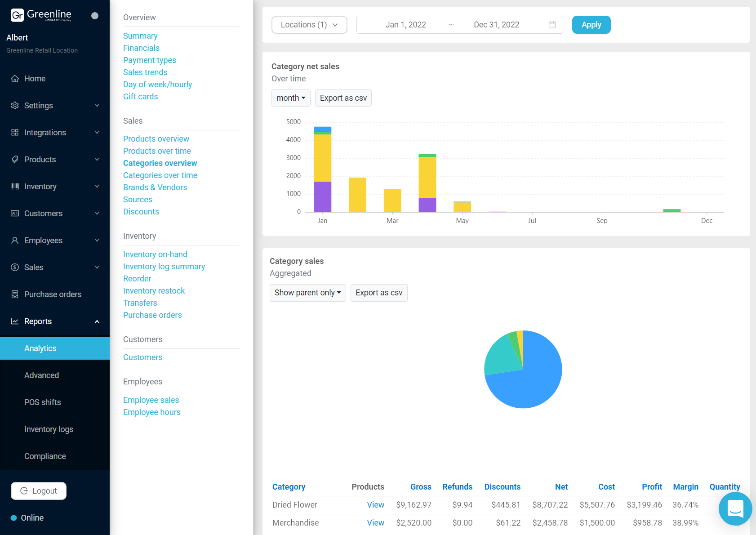Click the Apply button
This screenshot has width=756, height=535.
coord(591,25)
